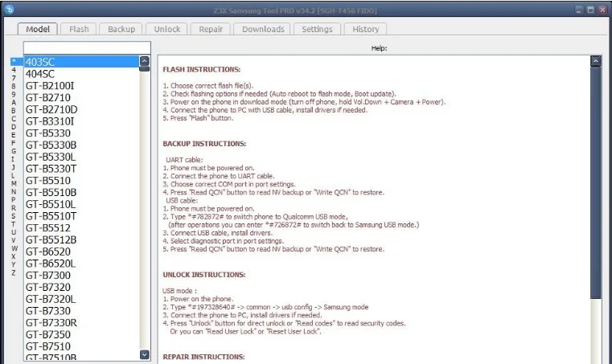Jump to letter W in alphabet index
The image size is (612, 364).
point(14,248)
